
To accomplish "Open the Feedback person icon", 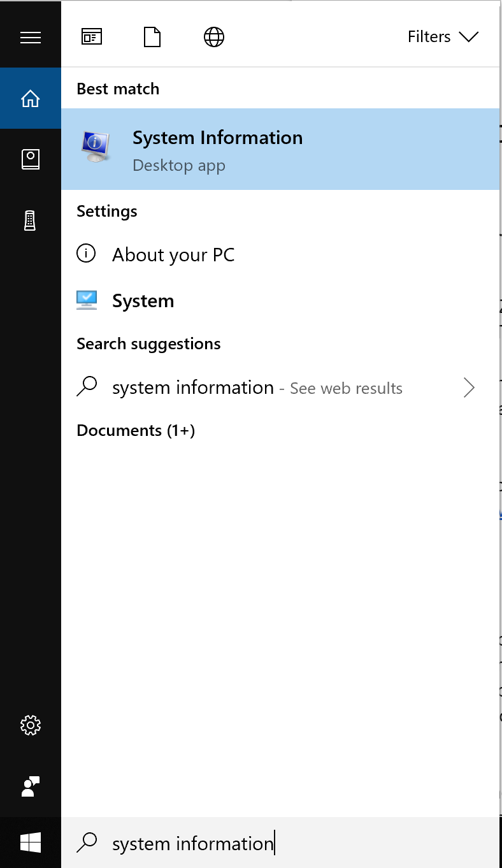I will pyautogui.click(x=31, y=786).
